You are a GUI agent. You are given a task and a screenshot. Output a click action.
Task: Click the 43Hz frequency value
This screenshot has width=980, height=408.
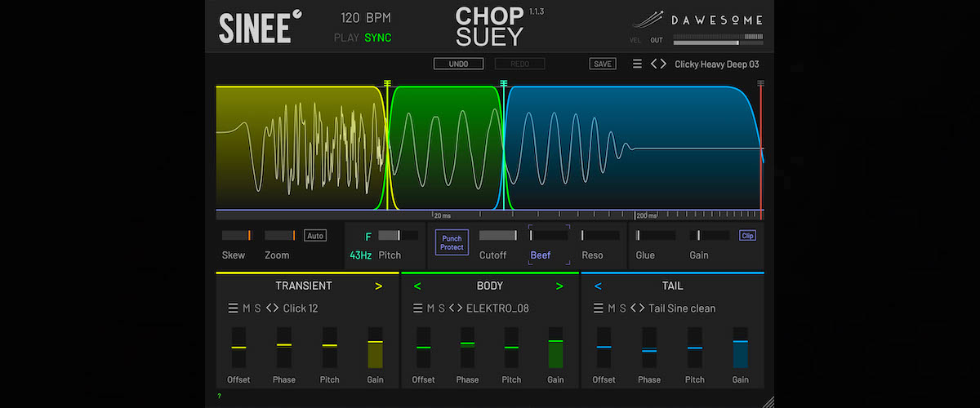(x=361, y=255)
